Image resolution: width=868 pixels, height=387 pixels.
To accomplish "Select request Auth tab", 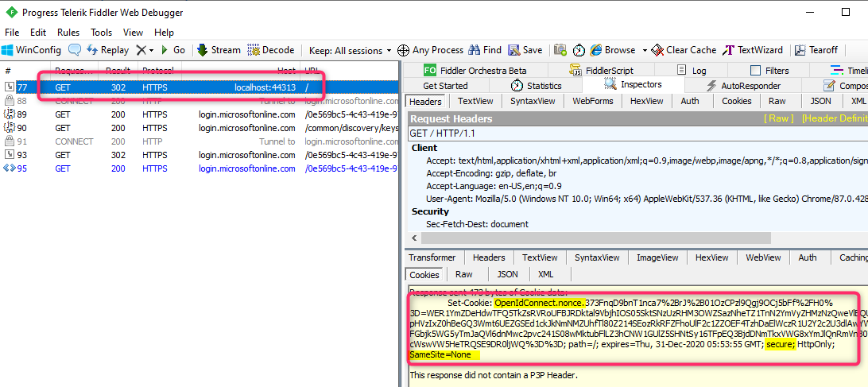I will [x=690, y=101].
